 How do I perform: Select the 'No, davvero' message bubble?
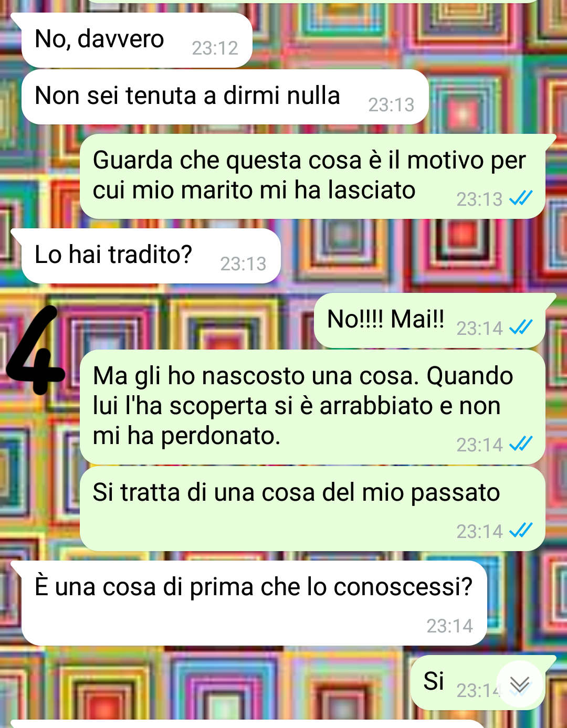tap(136, 40)
